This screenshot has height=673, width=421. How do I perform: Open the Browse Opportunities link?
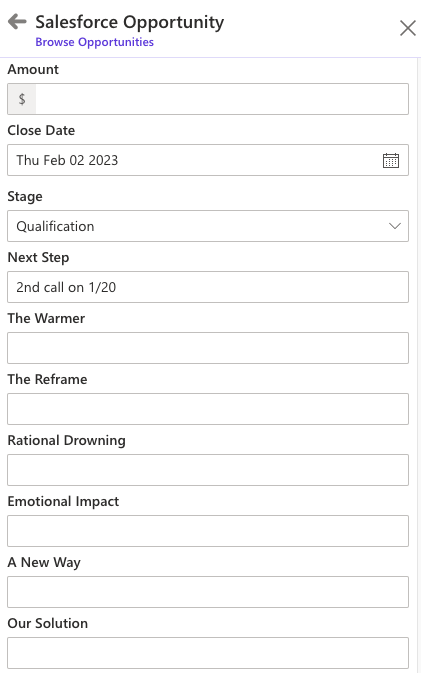point(94,42)
